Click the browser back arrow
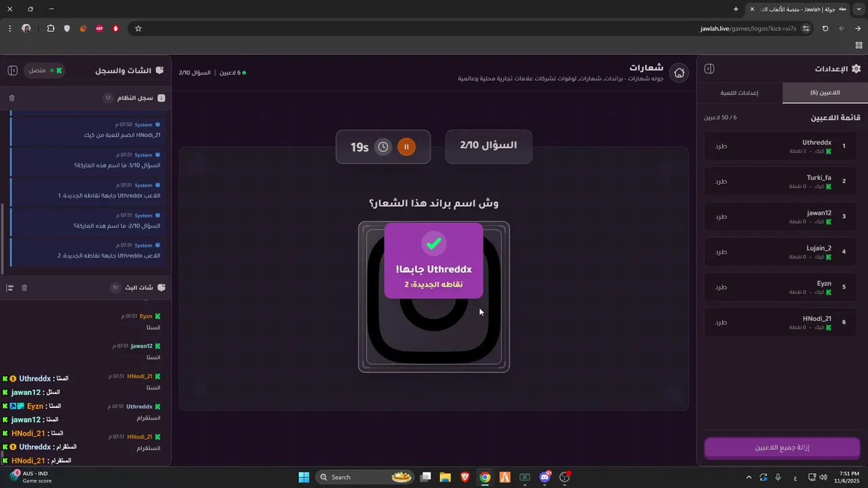The image size is (868, 488). (858, 28)
